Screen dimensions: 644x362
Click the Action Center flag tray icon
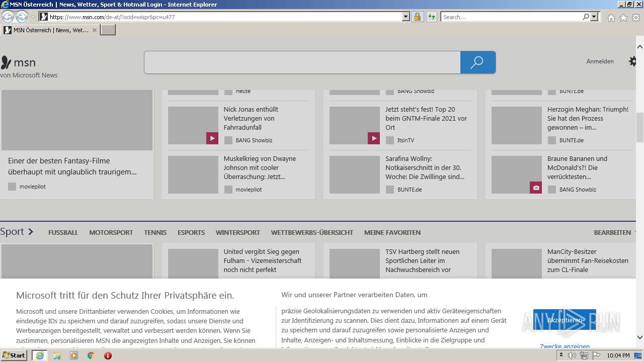[596, 355]
